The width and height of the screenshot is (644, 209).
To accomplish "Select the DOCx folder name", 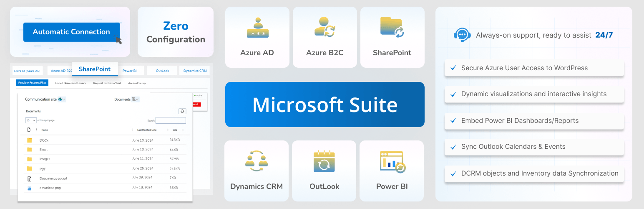I will point(44,140).
